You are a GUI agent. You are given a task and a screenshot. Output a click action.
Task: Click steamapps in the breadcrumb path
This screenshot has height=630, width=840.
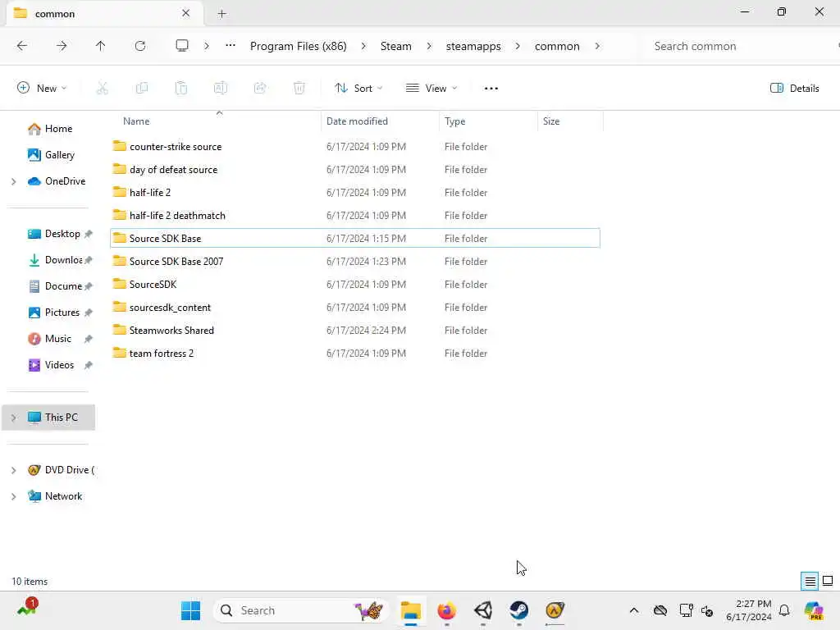pyautogui.click(x=473, y=46)
